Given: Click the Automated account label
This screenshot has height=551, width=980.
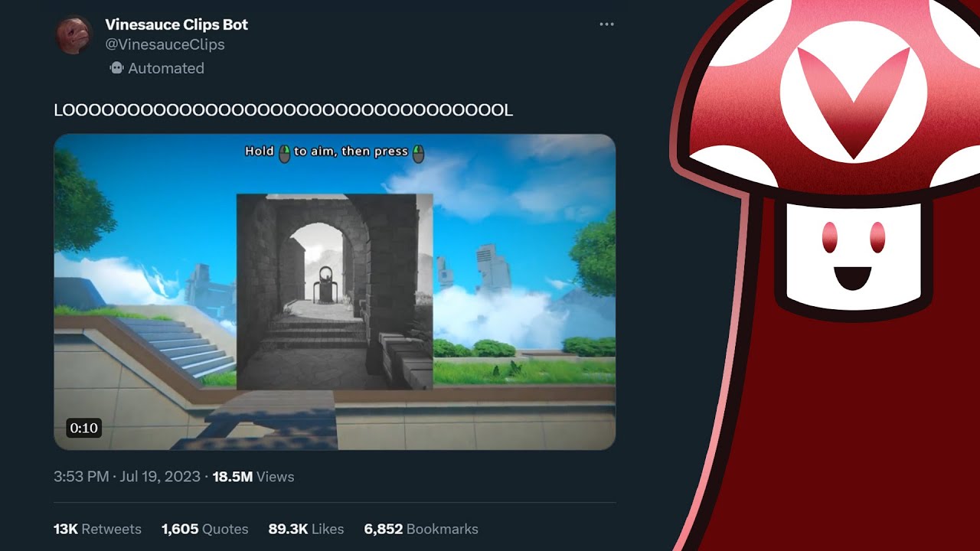Looking at the screenshot, I should click(166, 68).
